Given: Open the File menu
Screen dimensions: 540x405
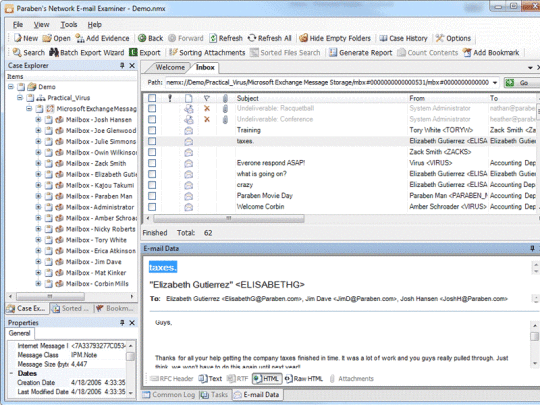Looking at the screenshot, I should [x=18, y=24].
